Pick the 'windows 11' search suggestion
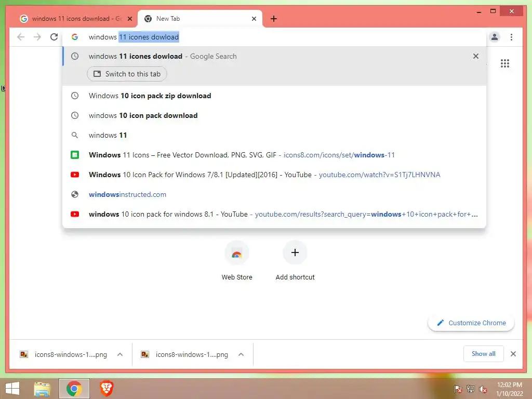The width and height of the screenshot is (532, 399). [274, 135]
